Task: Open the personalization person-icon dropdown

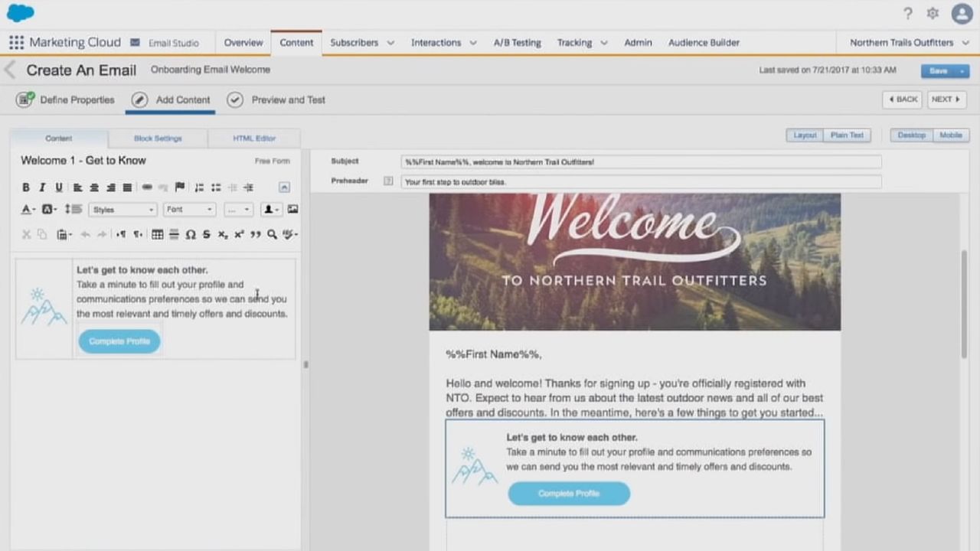Action: coord(271,210)
